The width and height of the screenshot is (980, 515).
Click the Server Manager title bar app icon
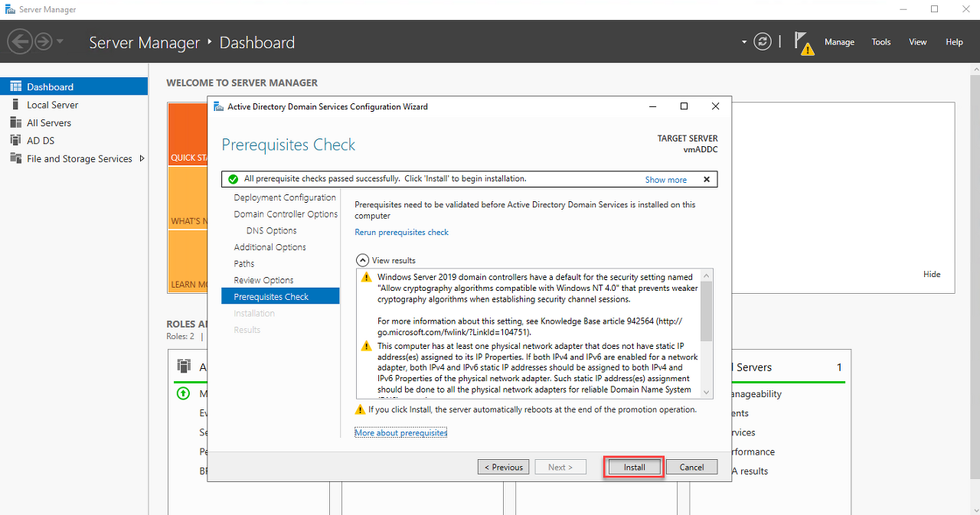click(9, 9)
